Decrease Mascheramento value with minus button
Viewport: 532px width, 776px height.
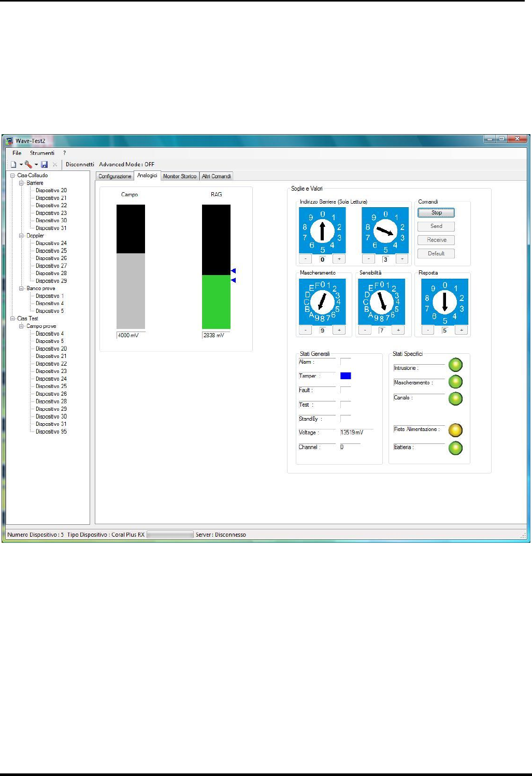click(306, 330)
